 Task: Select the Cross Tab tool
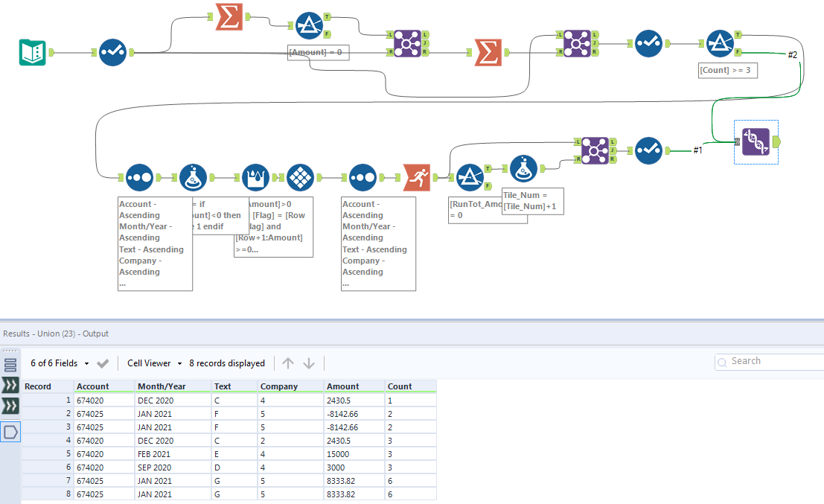point(301,177)
